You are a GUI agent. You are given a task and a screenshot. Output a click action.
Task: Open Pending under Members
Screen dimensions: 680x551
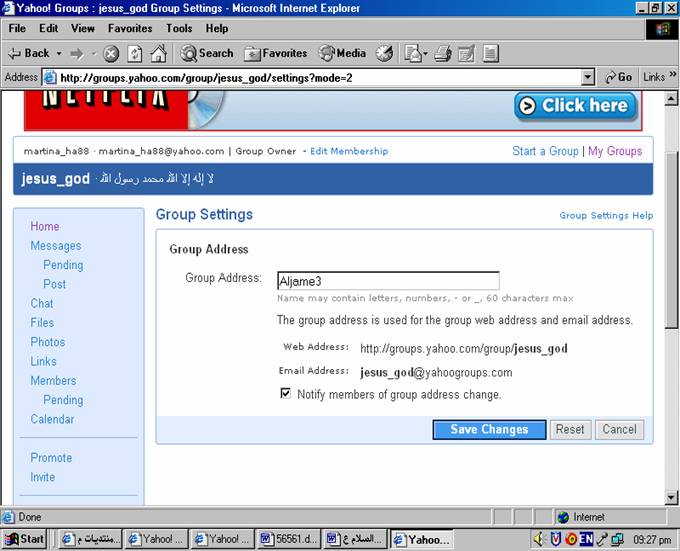click(63, 400)
